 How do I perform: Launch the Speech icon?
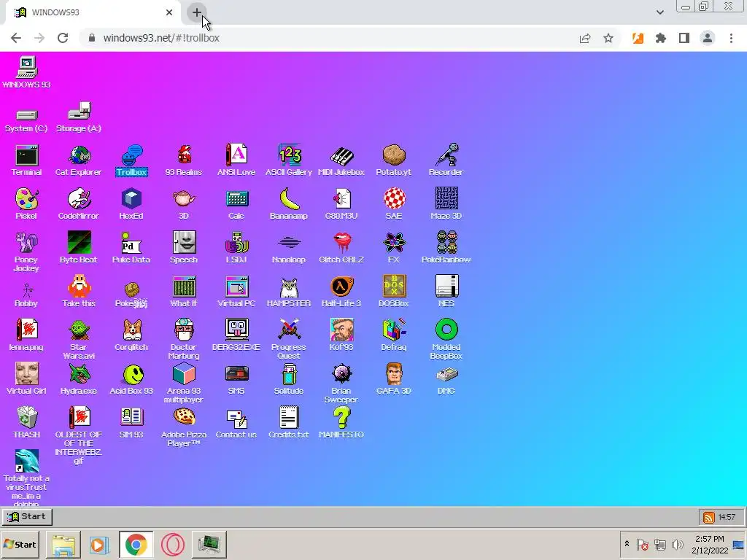click(184, 248)
